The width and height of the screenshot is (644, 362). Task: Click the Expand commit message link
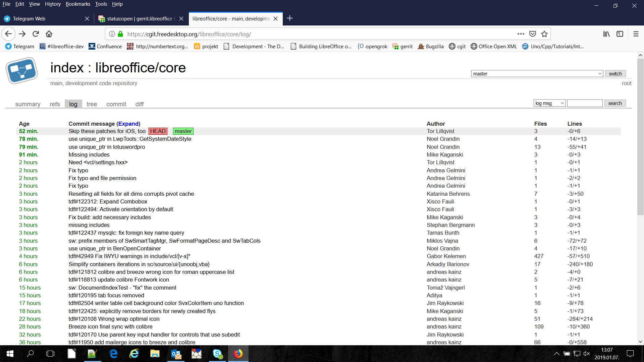click(128, 124)
